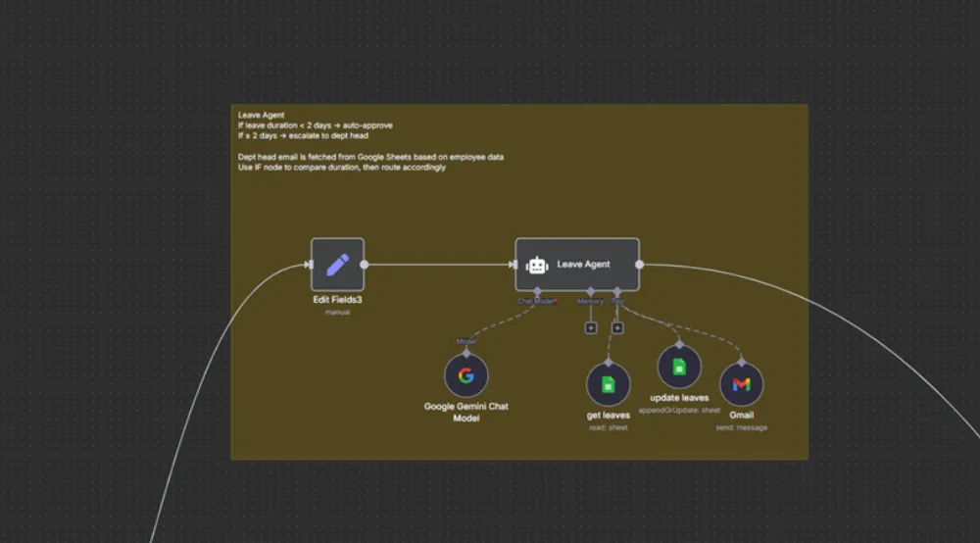This screenshot has width=980, height=543.
Task: Click the Memory connector diamond on agent
Action: (590, 291)
